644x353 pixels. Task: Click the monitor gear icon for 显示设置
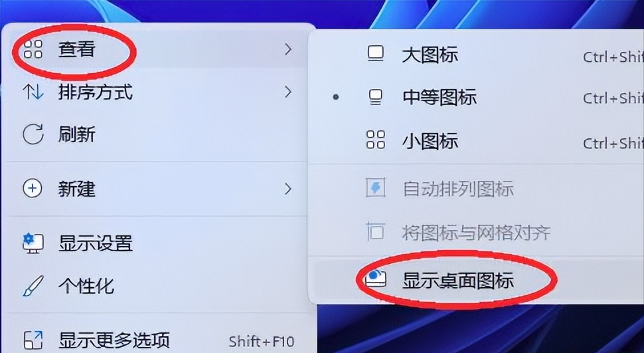(x=33, y=243)
